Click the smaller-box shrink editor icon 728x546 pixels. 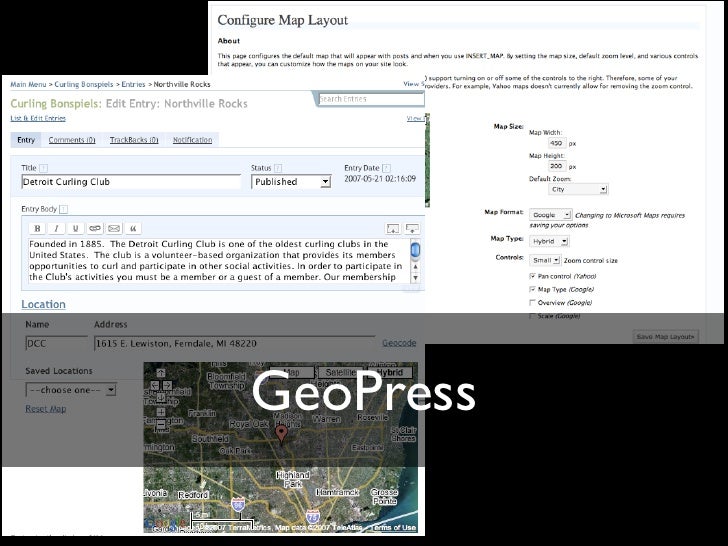[x=412, y=228]
